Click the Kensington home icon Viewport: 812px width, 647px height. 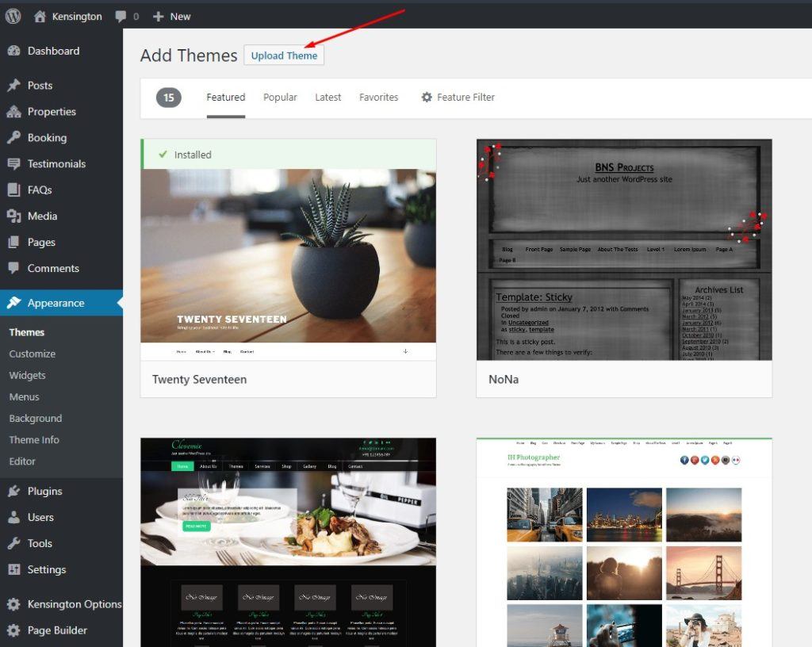[40, 16]
